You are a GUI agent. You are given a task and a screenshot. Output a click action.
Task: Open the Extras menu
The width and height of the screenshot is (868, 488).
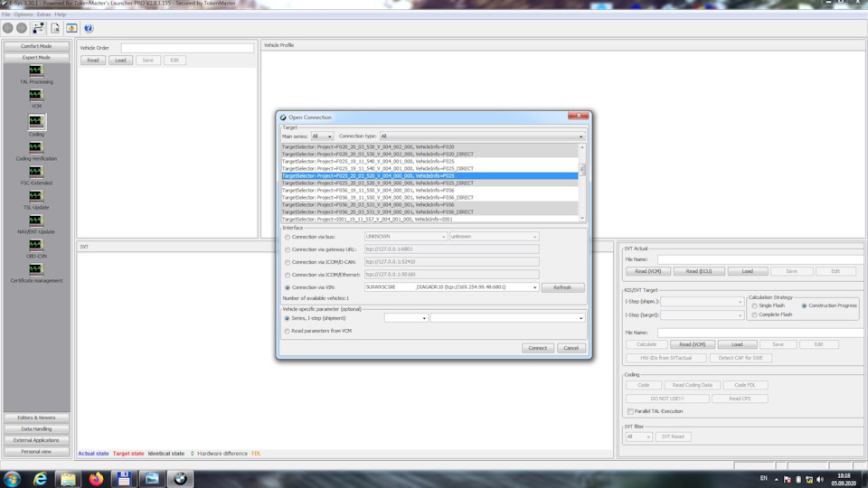43,14
